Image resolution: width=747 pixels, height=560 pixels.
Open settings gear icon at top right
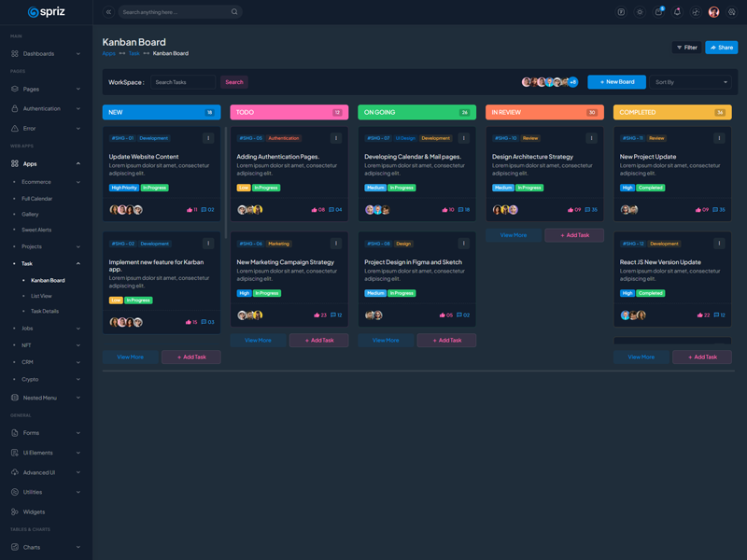732,12
